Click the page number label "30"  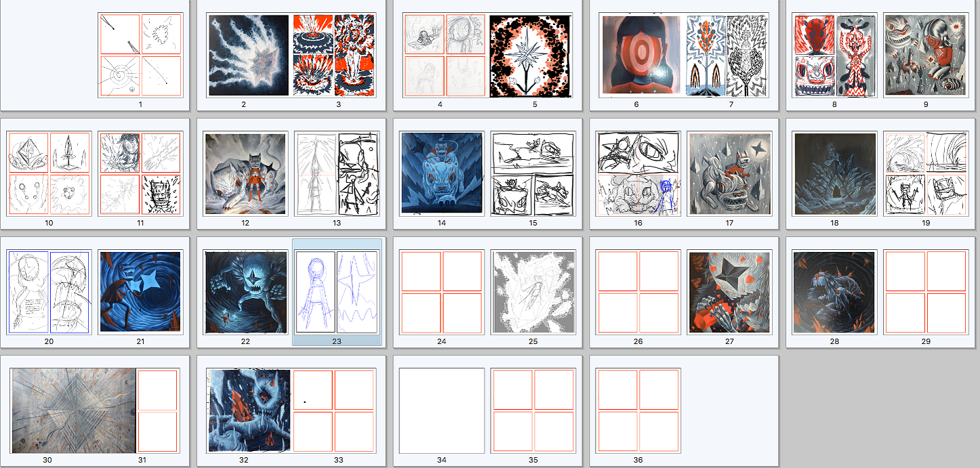click(x=47, y=460)
